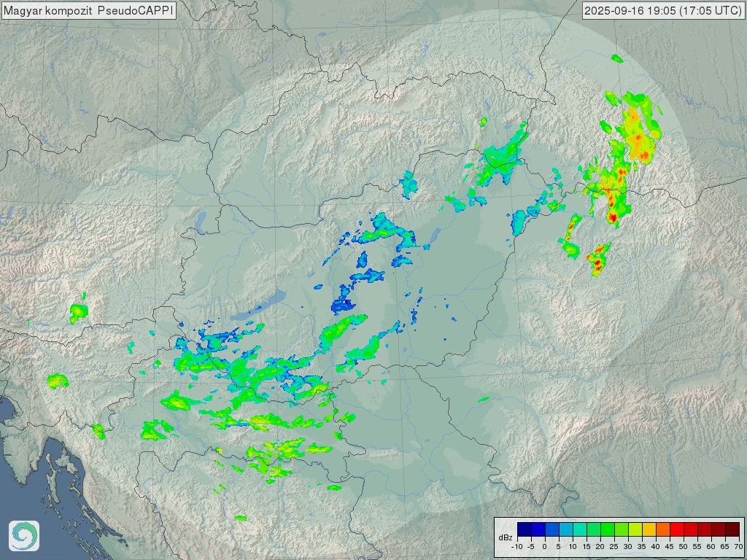Click the '-10' legend scale value
Screen dimensions: 747x560
[517, 547]
